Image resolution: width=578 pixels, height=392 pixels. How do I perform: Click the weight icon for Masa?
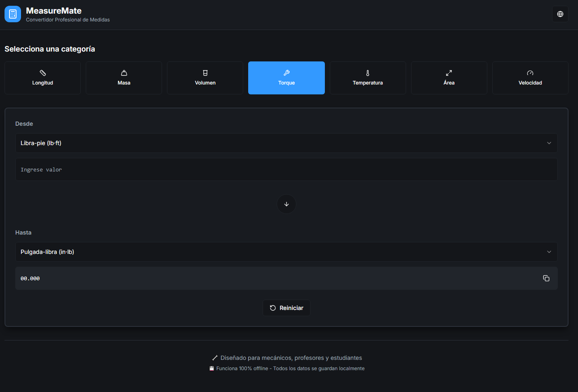tap(124, 73)
